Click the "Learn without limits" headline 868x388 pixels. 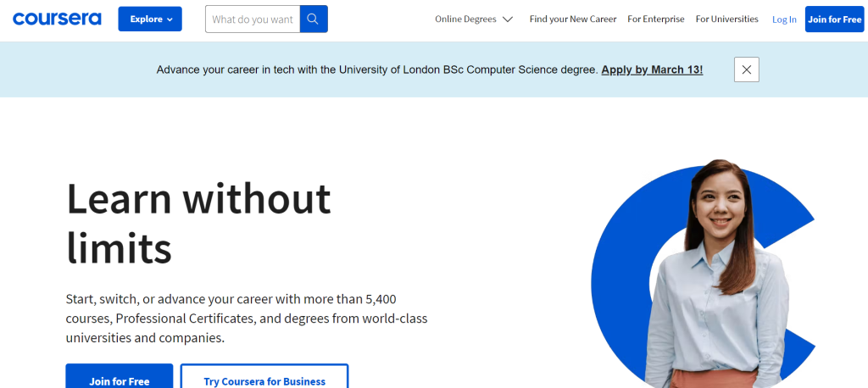coord(198,223)
